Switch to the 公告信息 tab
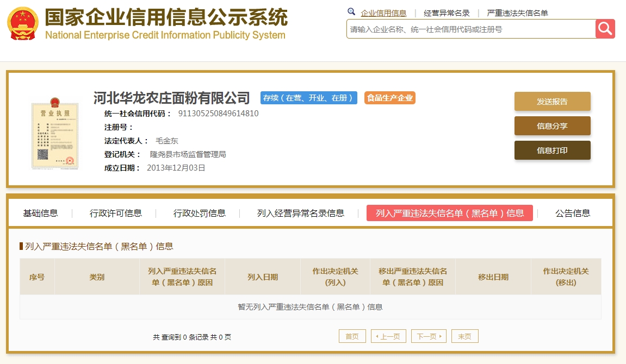The image size is (626, 364). [x=573, y=214]
